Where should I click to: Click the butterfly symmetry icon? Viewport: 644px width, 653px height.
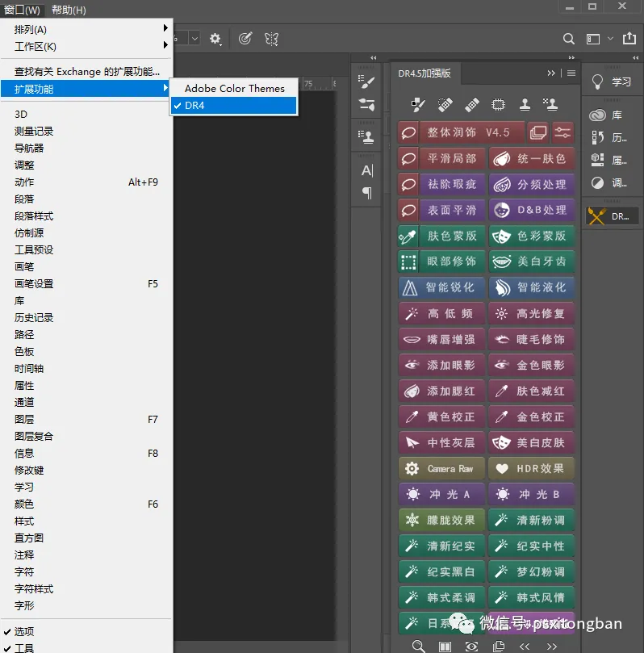(271, 39)
